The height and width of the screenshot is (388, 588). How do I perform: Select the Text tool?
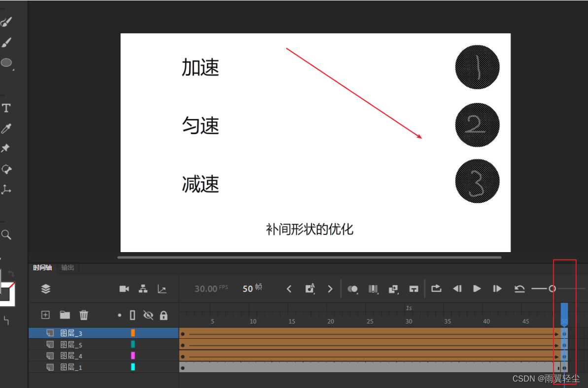[x=6, y=108]
